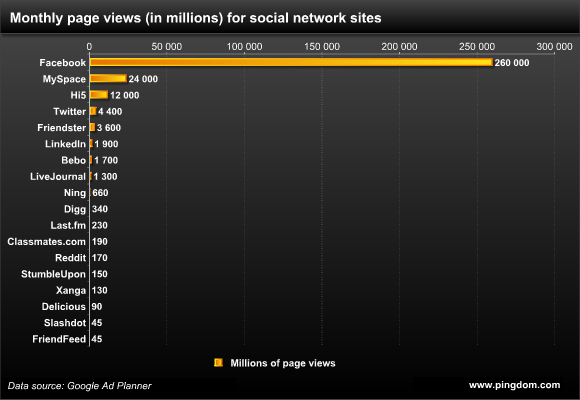Click the '170' value beside Reddit
This screenshot has height=400, width=580.
click(100, 258)
